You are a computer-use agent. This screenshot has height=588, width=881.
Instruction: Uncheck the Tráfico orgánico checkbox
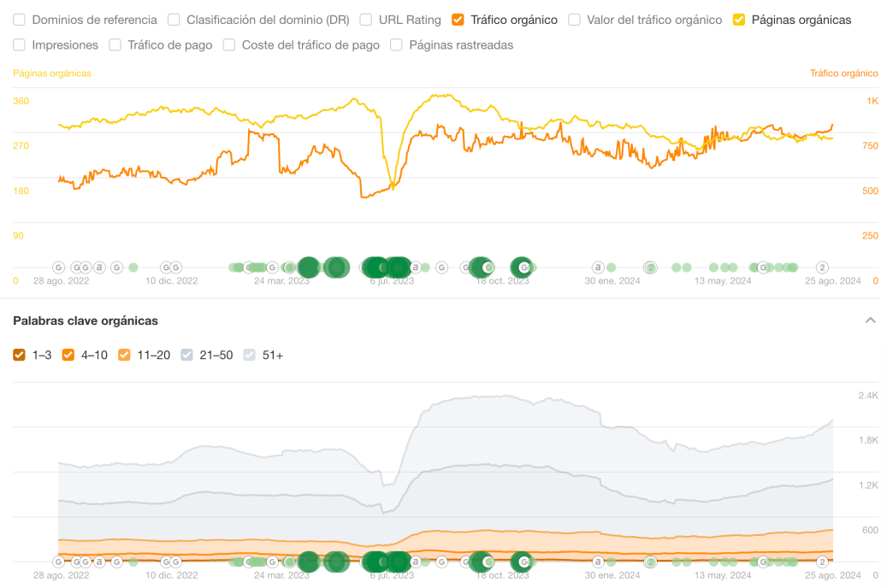(458, 20)
